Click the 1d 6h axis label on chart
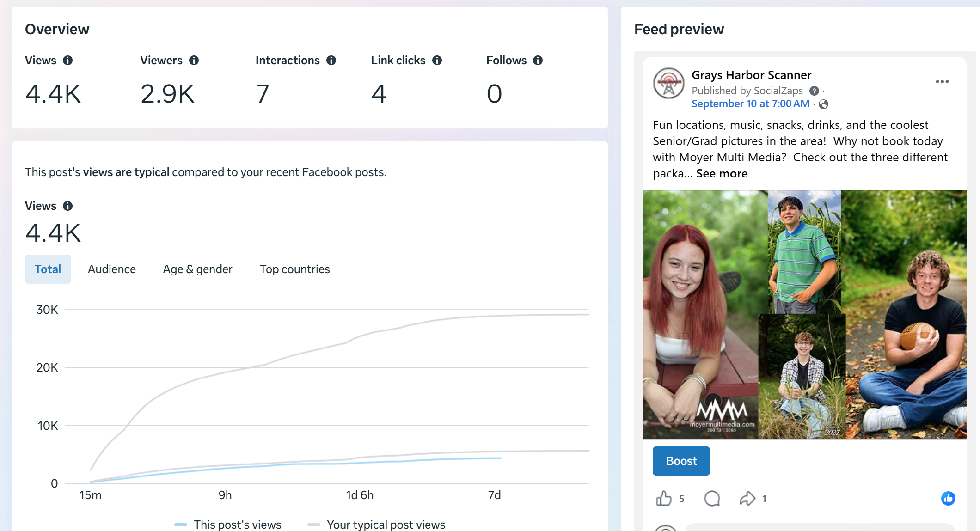The width and height of the screenshot is (980, 531). point(360,495)
